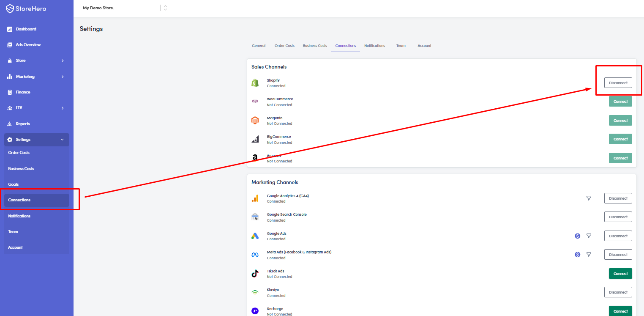Click the Marketing bar chart icon
The width and height of the screenshot is (644, 316).
click(x=10, y=77)
